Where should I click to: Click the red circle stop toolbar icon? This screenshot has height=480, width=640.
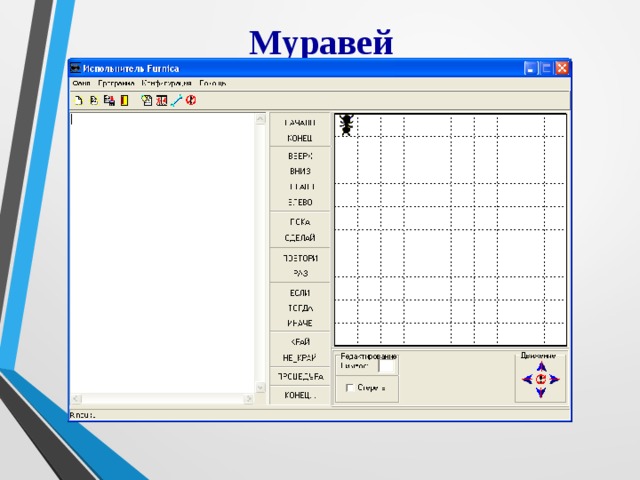[191, 100]
